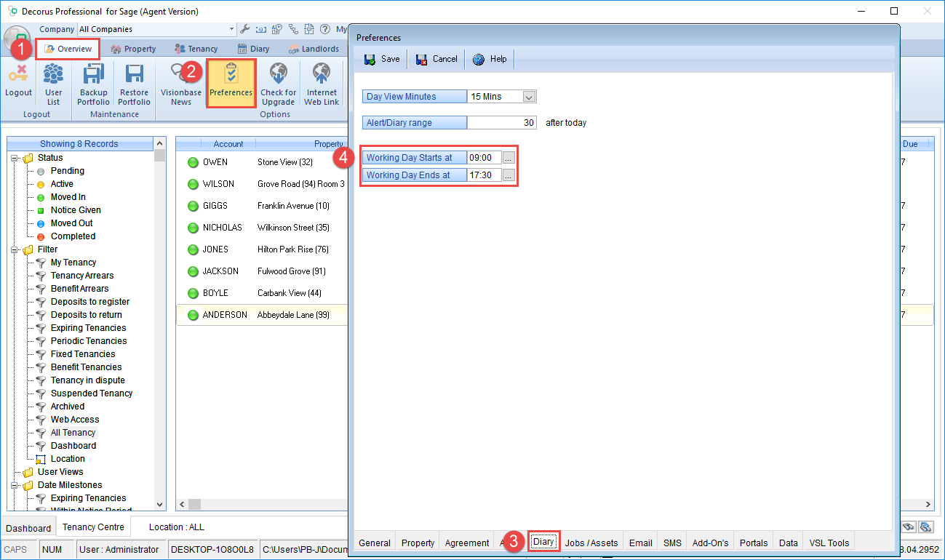This screenshot has height=560, width=945.
Task: Click the Account column header
Action: pos(228,144)
